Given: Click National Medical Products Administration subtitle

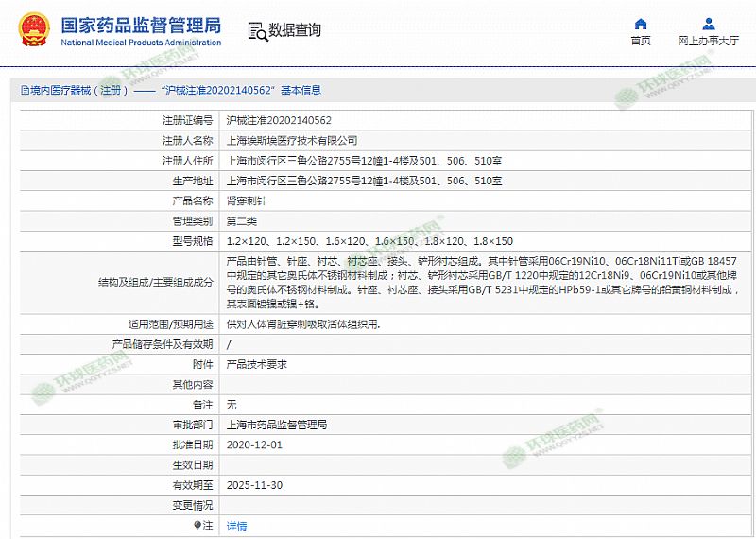Looking at the screenshot, I should coord(141,43).
